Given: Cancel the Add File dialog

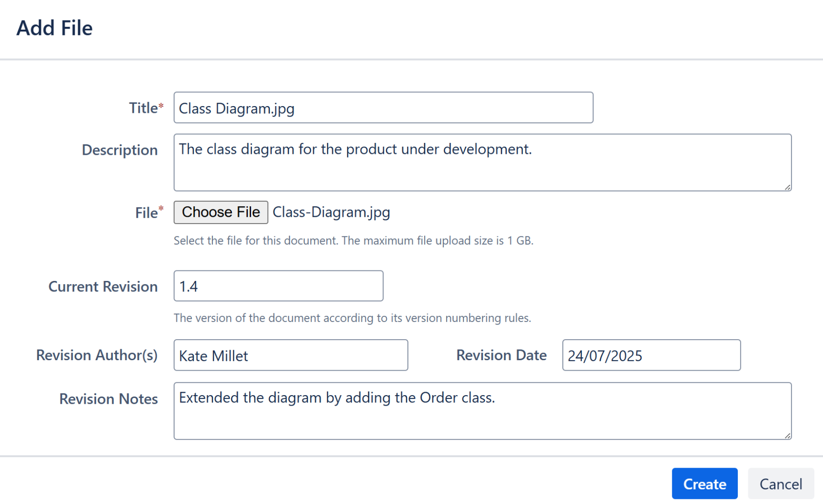Looking at the screenshot, I should click(x=780, y=484).
